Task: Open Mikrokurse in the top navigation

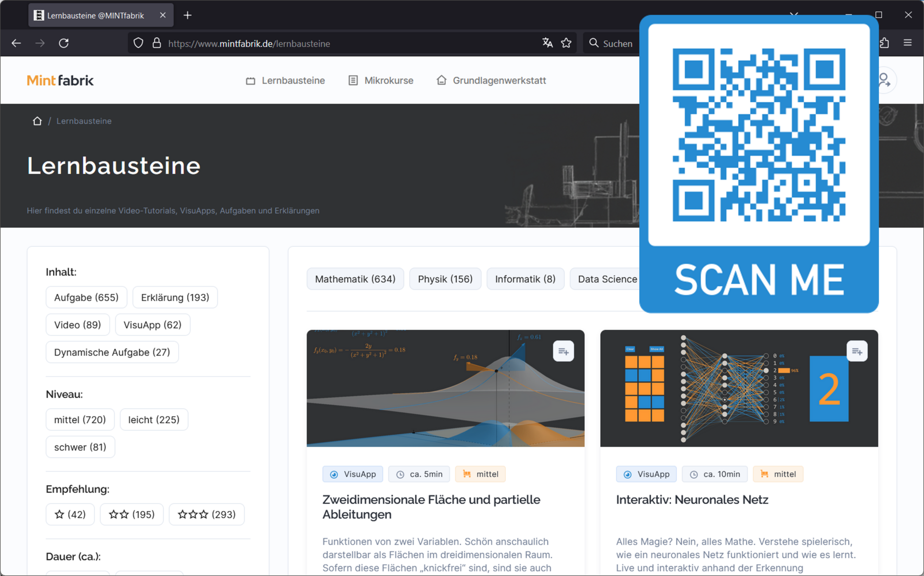Action: pyautogui.click(x=381, y=80)
